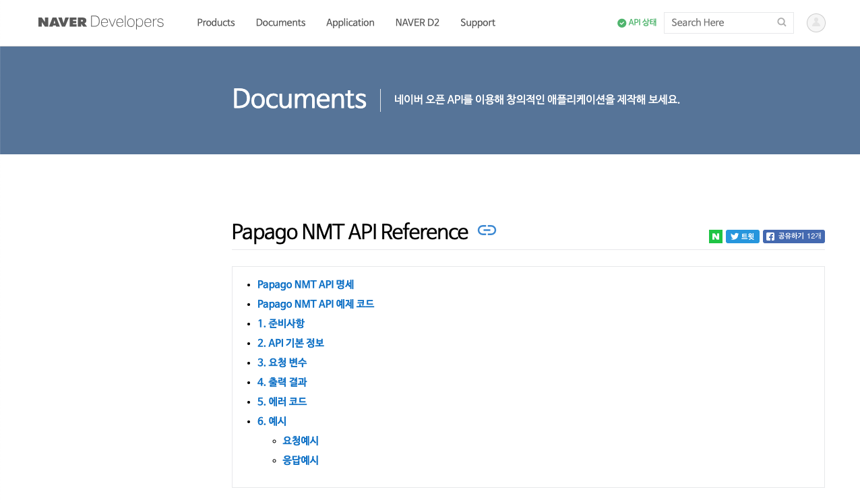Image resolution: width=860 pixels, height=504 pixels.
Task: Click the green API status check icon
Action: click(621, 23)
